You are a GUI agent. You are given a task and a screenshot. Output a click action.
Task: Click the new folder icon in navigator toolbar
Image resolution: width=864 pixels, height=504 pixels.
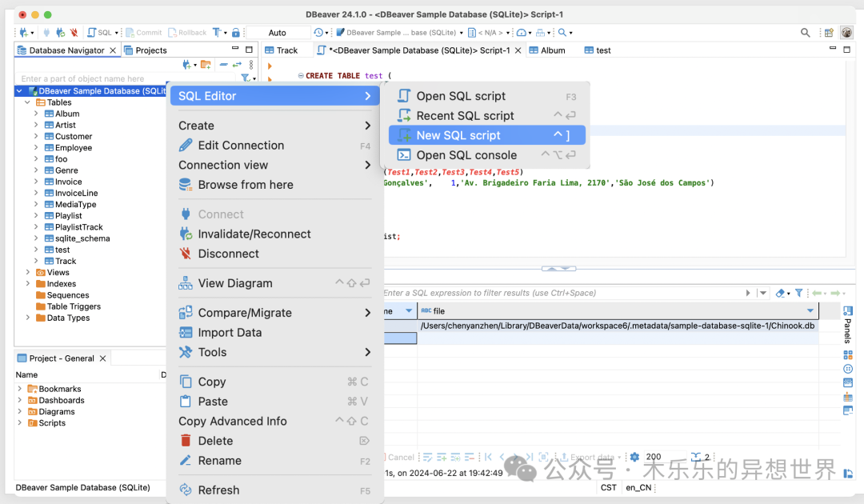pyautogui.click(x=206, y=65)
